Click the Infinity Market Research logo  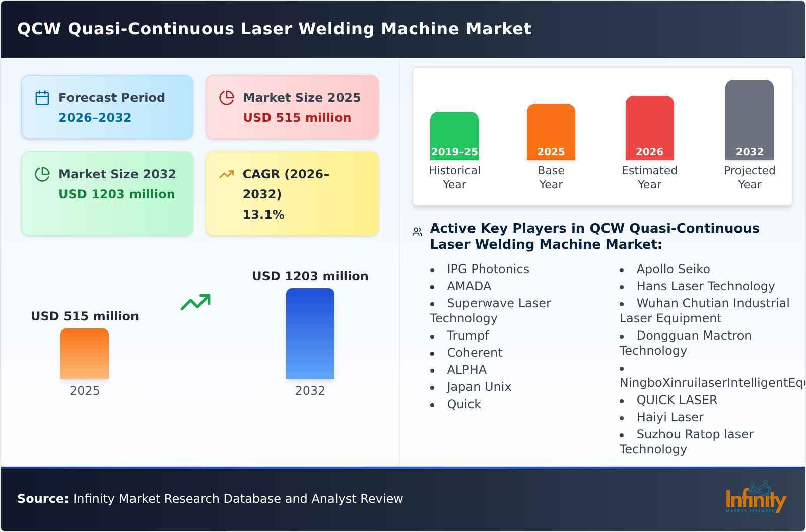click(756, 497)
